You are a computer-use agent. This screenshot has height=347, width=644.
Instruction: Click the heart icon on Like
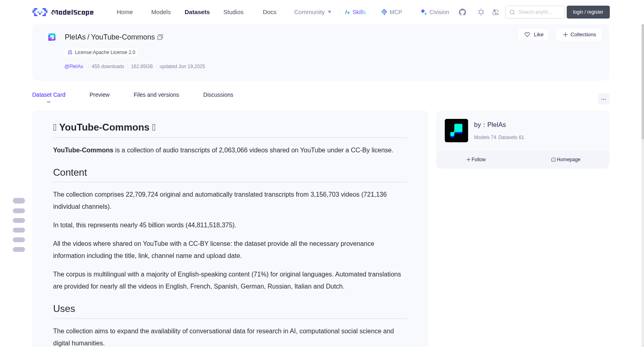527,35
